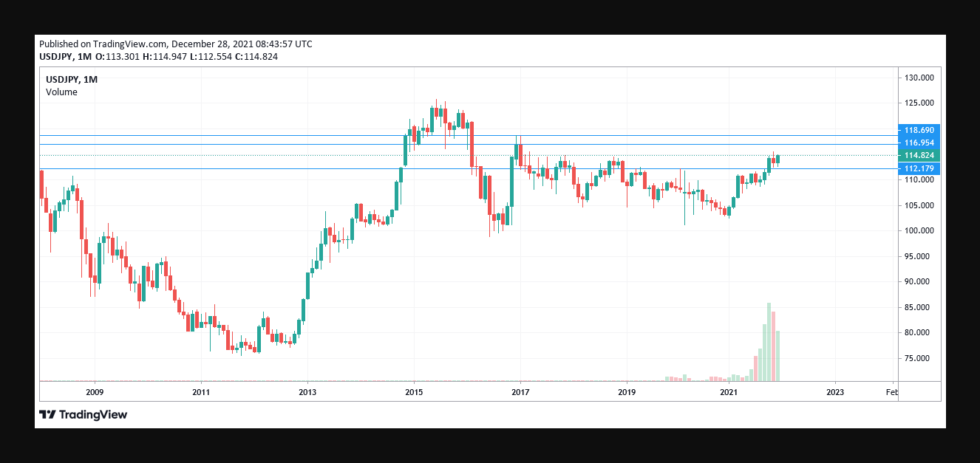Click the tall red volume bar
980x463 pixels.
774,346
